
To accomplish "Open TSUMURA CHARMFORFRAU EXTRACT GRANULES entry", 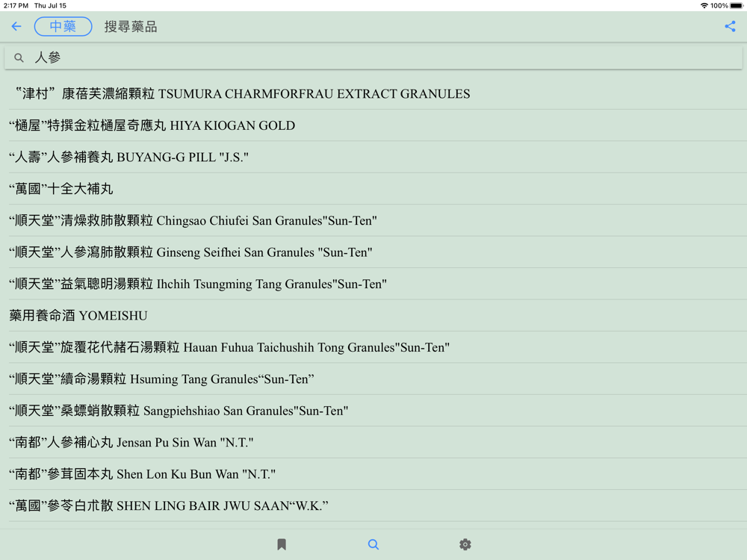I will point(373,94).
